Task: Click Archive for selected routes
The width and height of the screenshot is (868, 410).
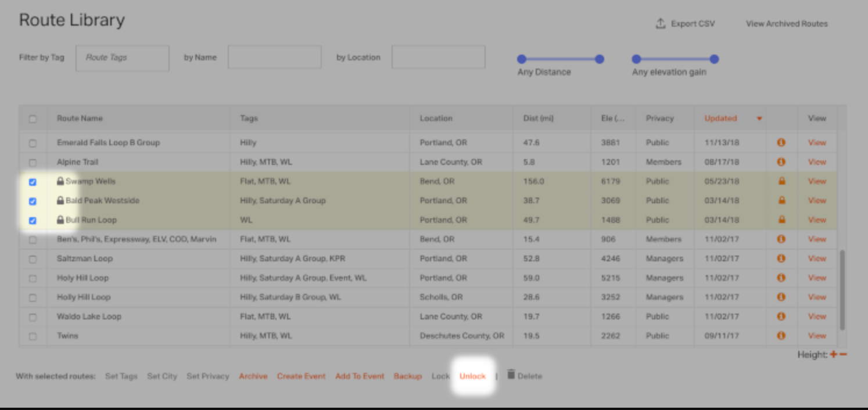Action: tap(253, 376)
